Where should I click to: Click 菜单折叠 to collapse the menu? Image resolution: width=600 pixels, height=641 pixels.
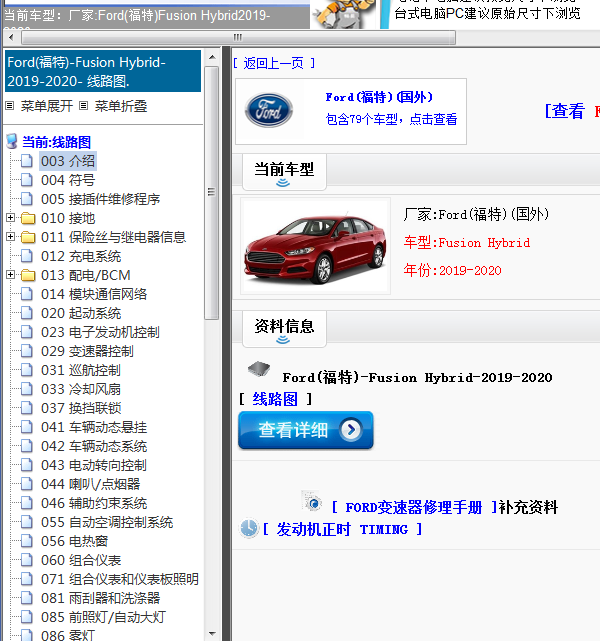(121, 106)
